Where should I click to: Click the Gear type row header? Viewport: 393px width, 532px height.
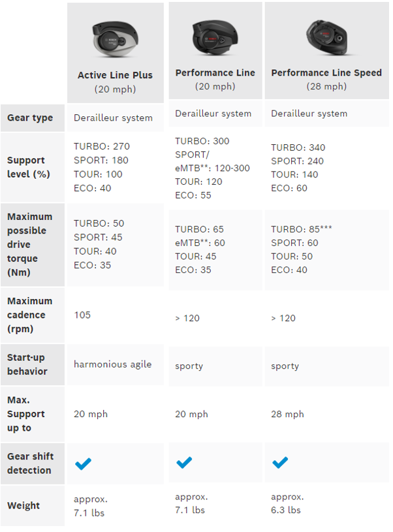pos(30,118)
